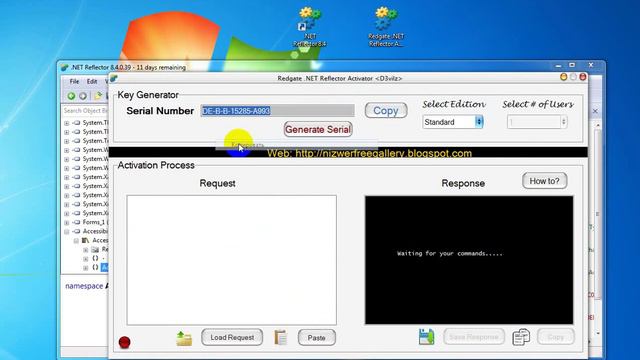Image resolution: width=640 pixels, height=360 pixels.
Task: Click the 'Waiting for your commands.....' text
Action: [450, 253]
